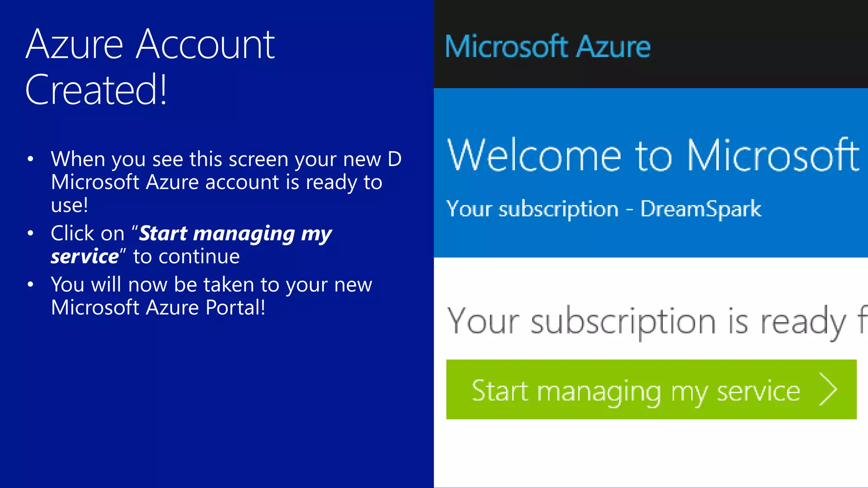Viewport: 868px width, 488px height.
Task: Click the bullet dot before 'You will now'
Action: click(x=30, y=285)
